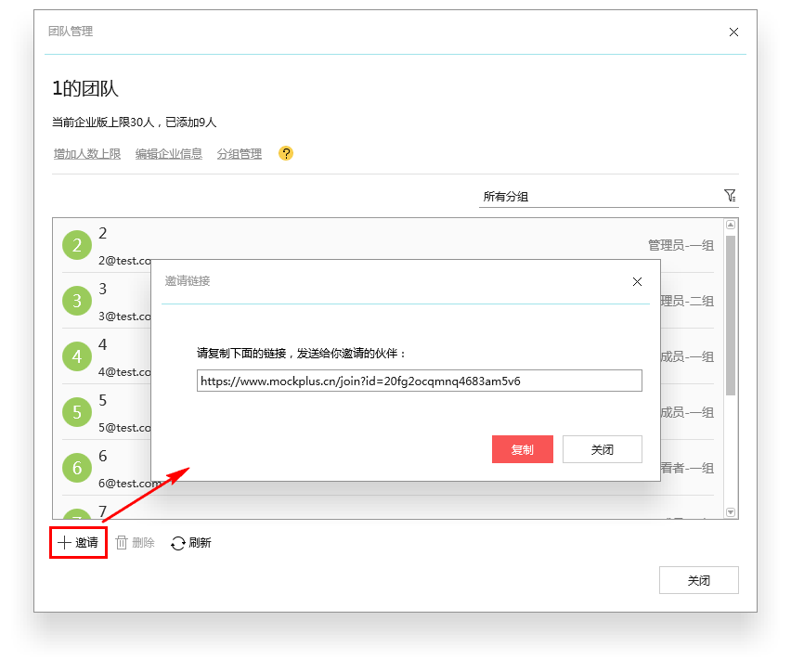791x672 pixels.
Task: Click the red copy (复制) button
Action: coord(523,449)
